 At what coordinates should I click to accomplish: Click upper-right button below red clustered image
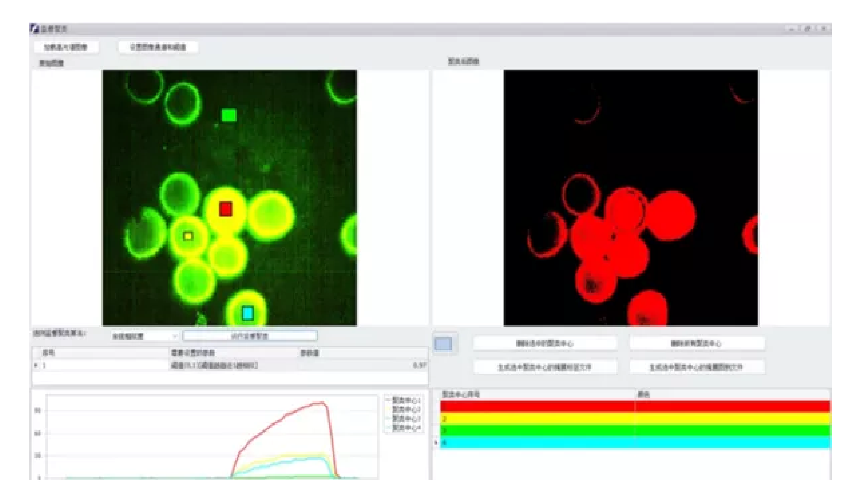coord(697,343)
